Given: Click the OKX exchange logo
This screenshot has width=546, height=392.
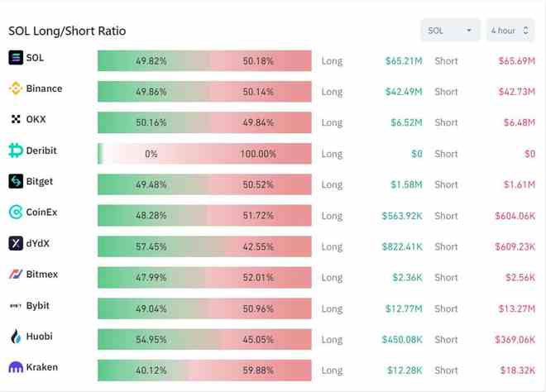Looking at the screenshot, I should [16, 119].
